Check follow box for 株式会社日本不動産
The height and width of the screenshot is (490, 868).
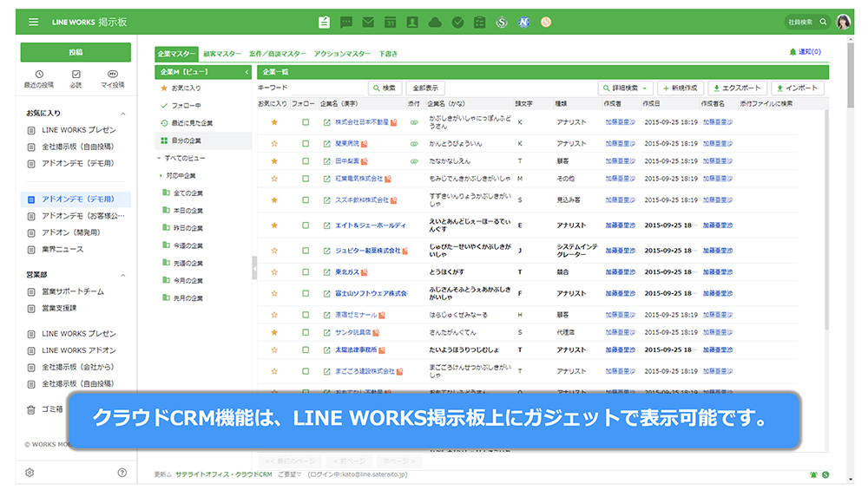tap(306, 122)
